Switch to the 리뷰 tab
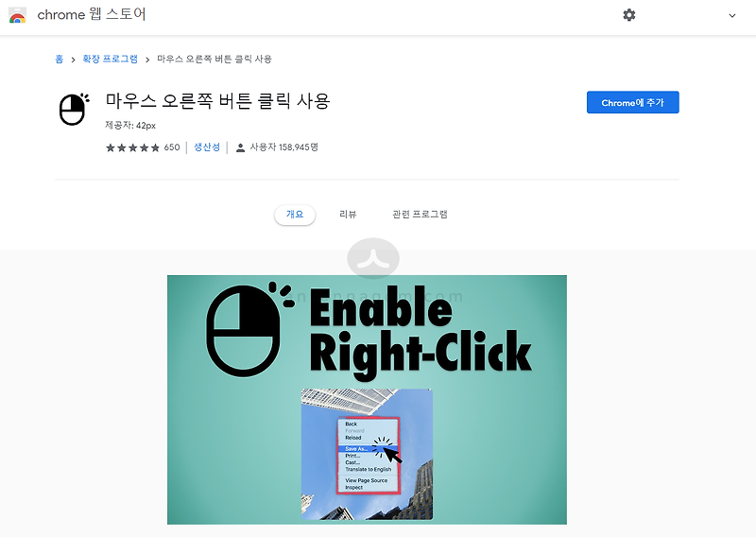The height and width of the screenshot is (537, 756). tap(348, 215)
